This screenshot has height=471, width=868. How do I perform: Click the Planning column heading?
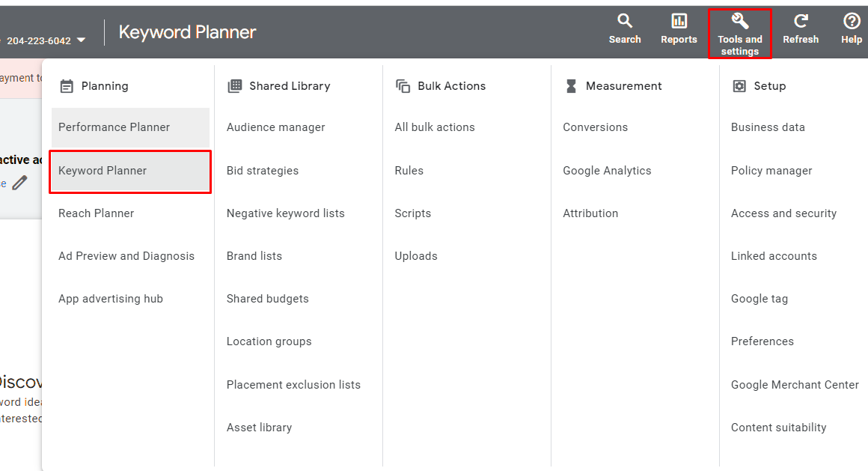click(105, 86)
